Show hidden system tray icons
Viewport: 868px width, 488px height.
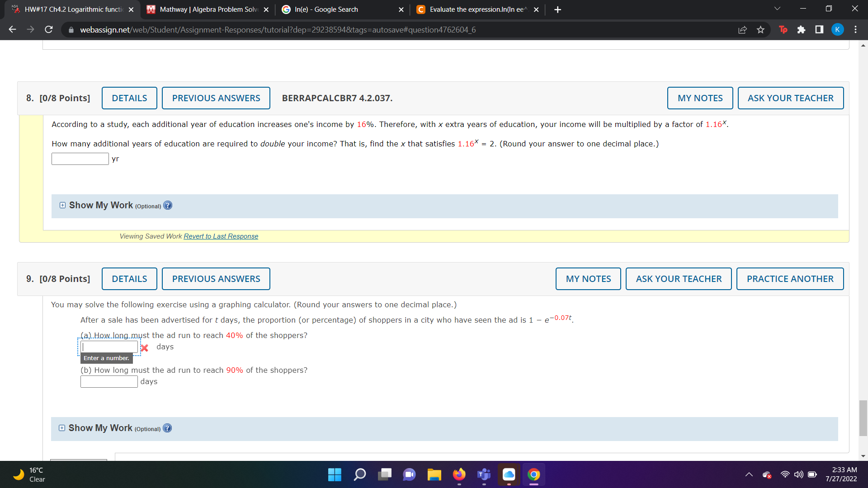(x=749, y=474)
